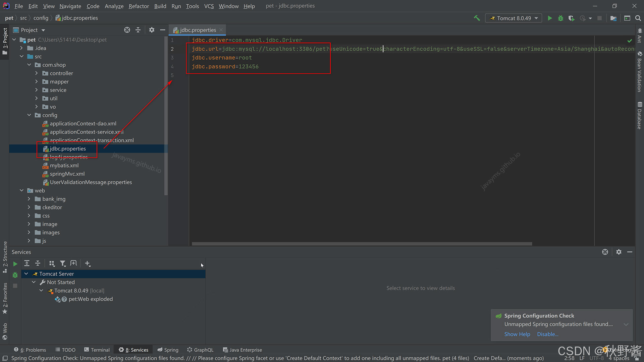
Task: Click the Disable... link in Spring notification
Action: (547, 334)
